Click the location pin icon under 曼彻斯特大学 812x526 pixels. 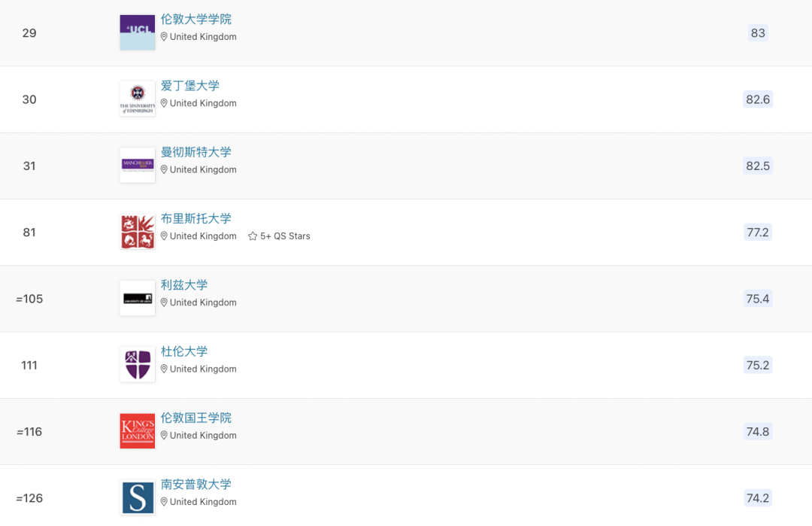point(164,169)
